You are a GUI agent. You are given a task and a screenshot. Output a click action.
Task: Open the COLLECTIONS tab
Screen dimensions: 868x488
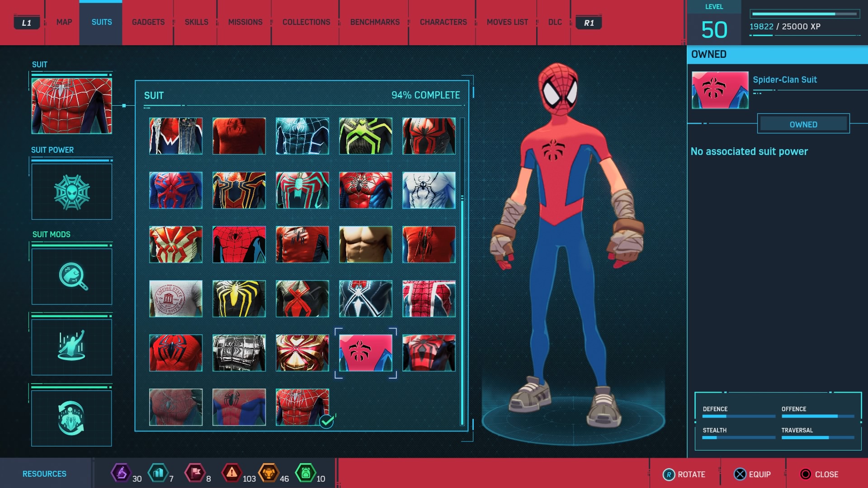pos(306,22)
